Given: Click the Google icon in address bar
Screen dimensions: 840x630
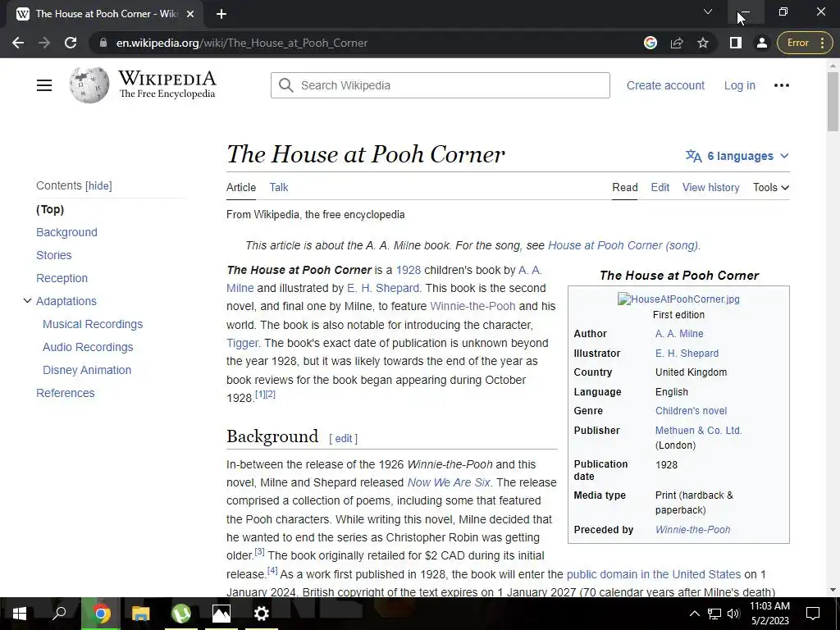Looking at the screenshot, I should tap(651, 43).
